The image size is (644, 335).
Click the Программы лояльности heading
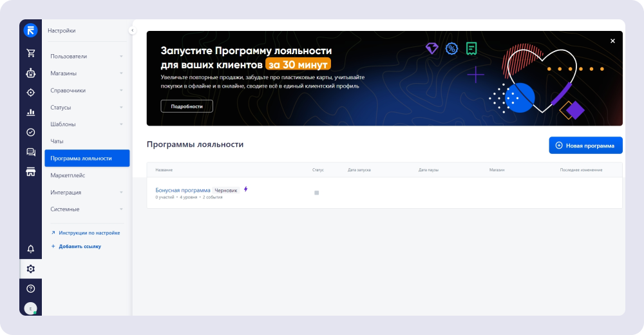pos(195,144)
